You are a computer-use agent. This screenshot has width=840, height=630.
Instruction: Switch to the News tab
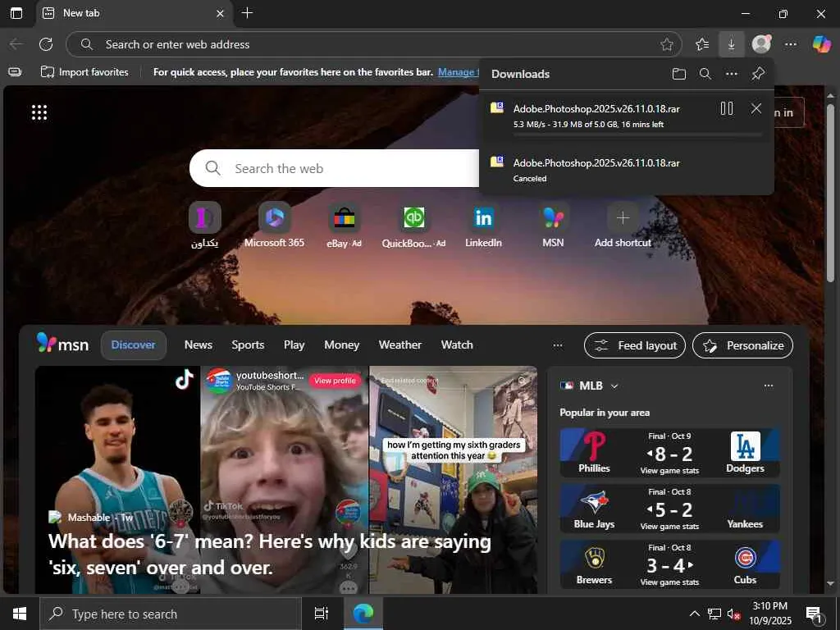tap(199, 345)
